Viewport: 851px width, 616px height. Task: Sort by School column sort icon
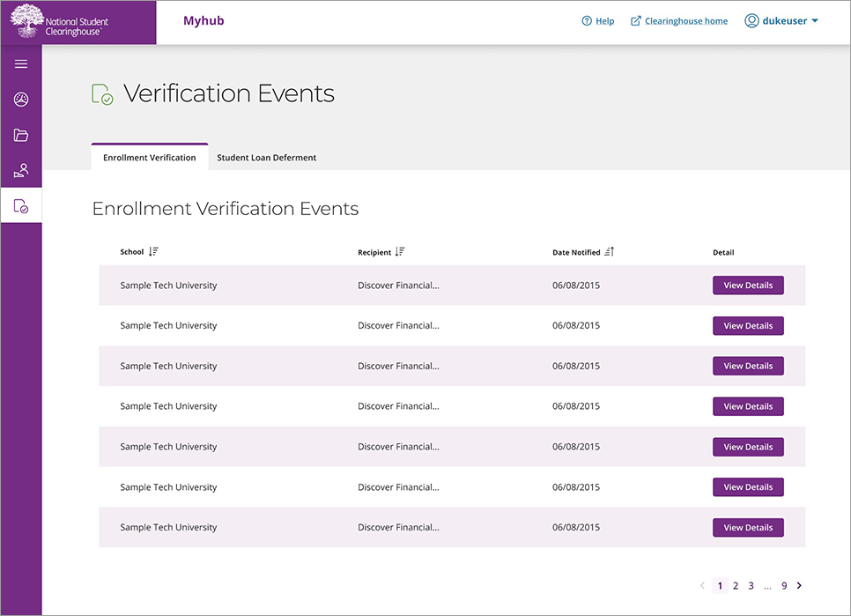coord(153,252)
